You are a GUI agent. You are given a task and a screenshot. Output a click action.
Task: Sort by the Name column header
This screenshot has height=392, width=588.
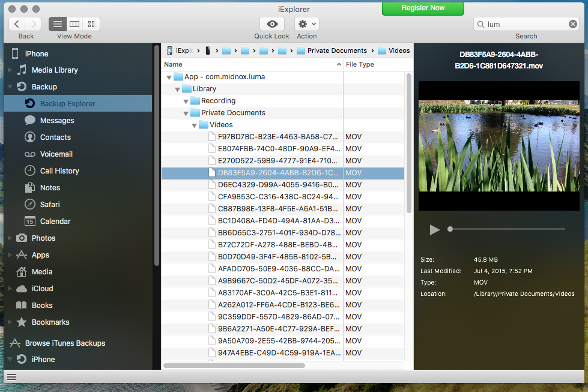coord(252,64)
